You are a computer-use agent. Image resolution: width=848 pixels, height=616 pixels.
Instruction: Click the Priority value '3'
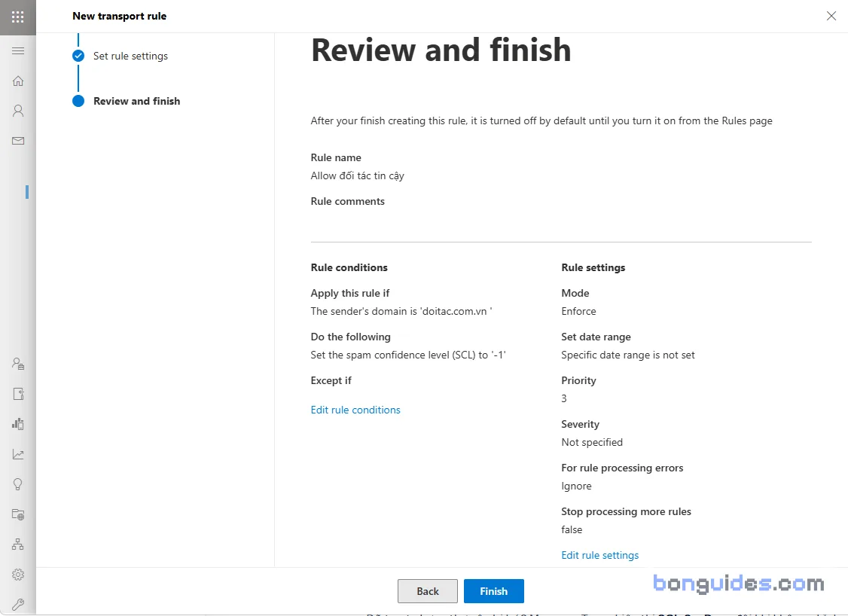tap(564, 398)
